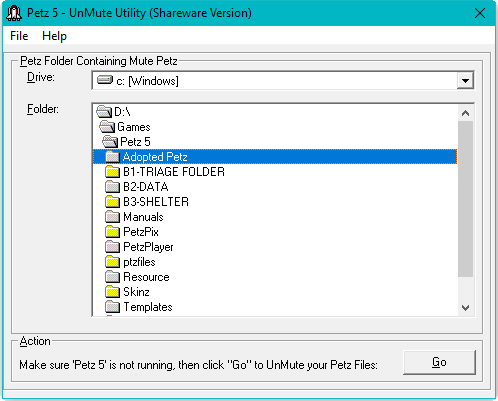The width and height of the screenshot is (498, 401).
Task: Select the Manuals folder
Action: (x=275, y=217)
